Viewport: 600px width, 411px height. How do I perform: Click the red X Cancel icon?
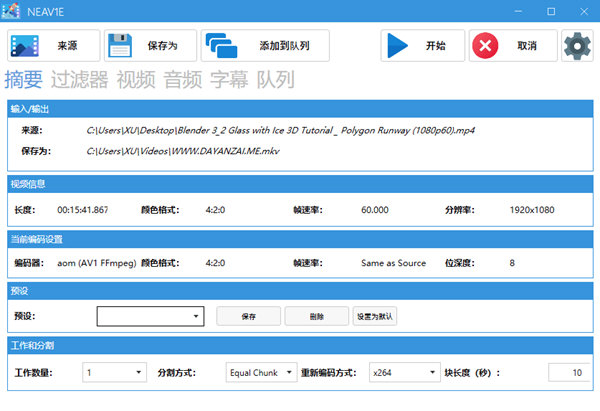tap(487, 46)
